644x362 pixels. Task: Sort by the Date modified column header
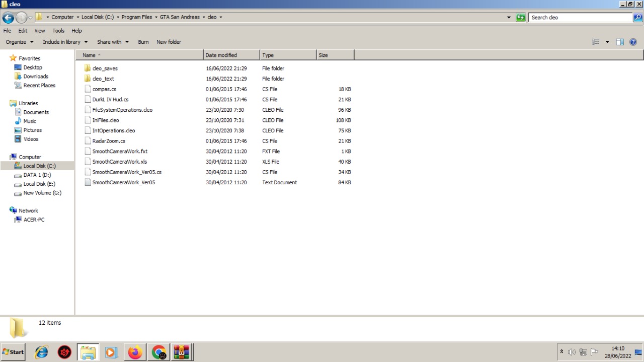pyautogui.click(x=231, y=55)
